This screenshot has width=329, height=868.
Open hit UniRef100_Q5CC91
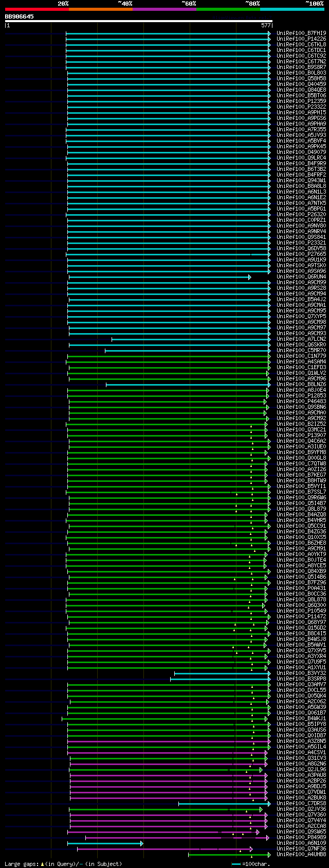(x=301, y=526)
